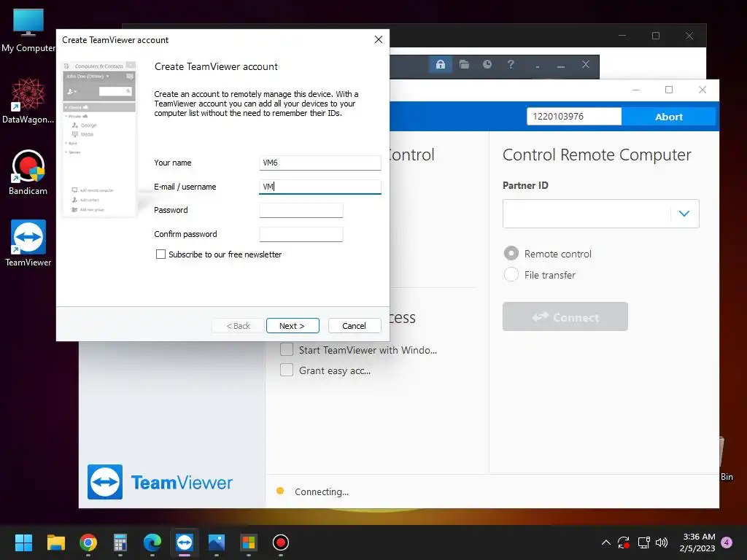This screenshot has height=560, width=747.
Task: Open Google Chrome from the taskbar
Action: 88,542
